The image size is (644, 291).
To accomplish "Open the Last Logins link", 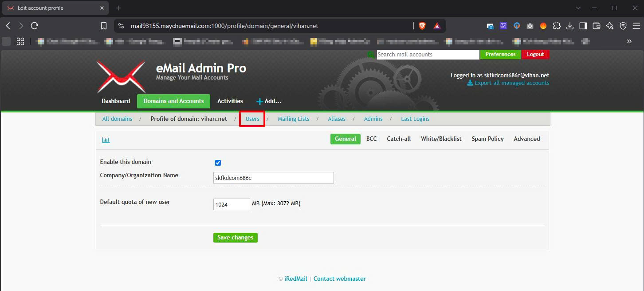I will 415,119.
